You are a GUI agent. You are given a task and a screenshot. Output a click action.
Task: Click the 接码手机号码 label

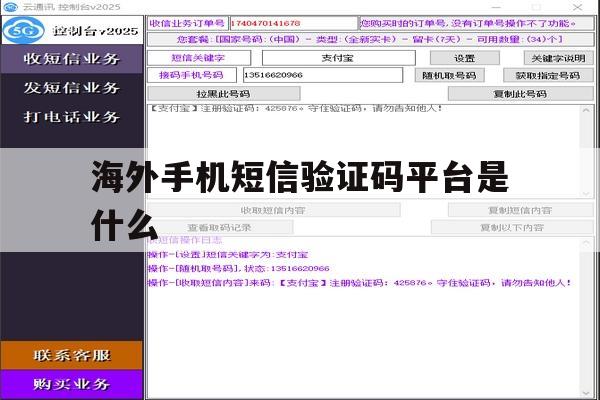(192, 75)
